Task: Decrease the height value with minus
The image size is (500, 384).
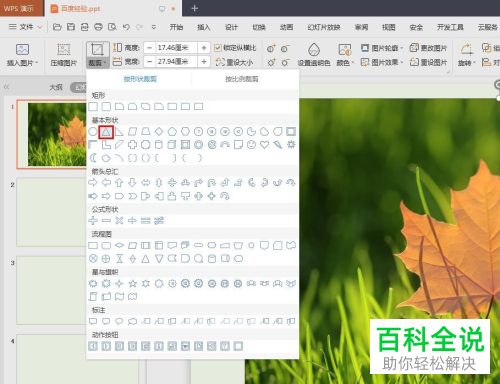Action: tap(150, 48)
